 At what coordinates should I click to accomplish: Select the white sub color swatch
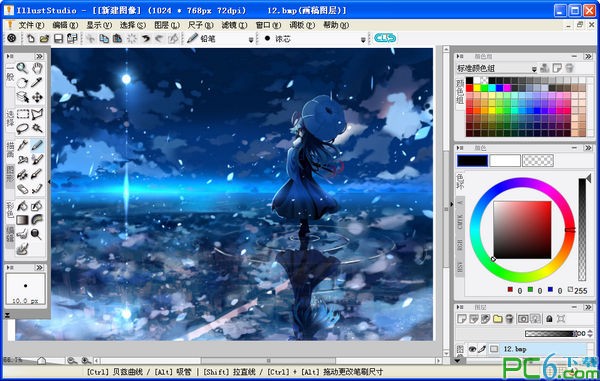(x=505, y=160)
